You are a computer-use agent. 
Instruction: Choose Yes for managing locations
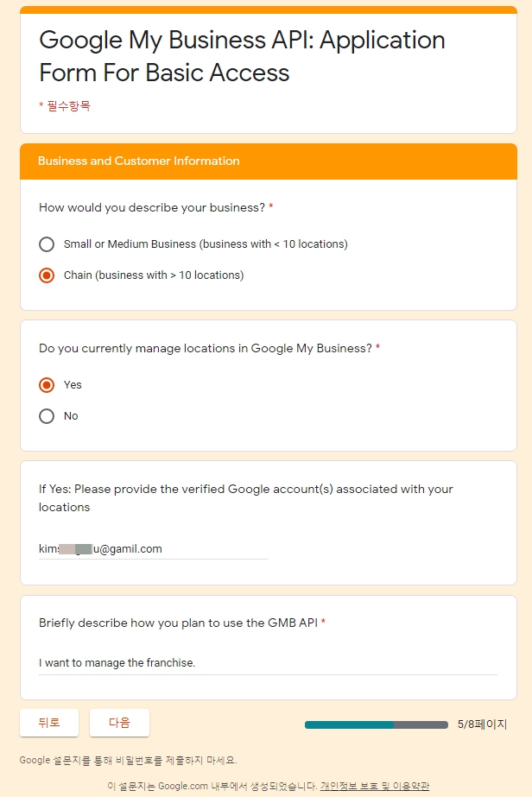click(x=47, y=385)
